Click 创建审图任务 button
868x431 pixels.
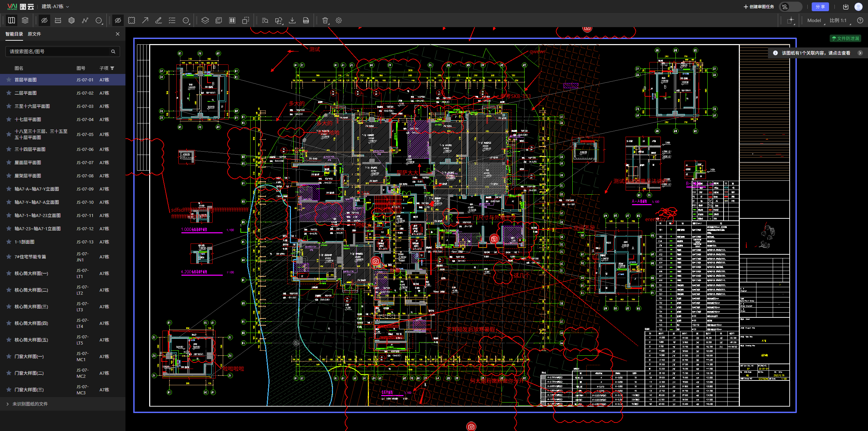[758, 7]
